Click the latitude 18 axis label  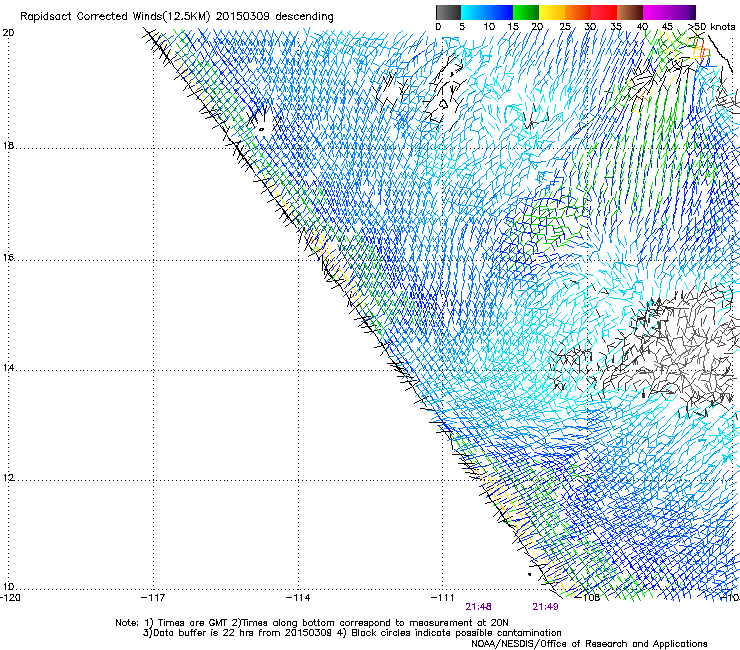coord(8,145)
